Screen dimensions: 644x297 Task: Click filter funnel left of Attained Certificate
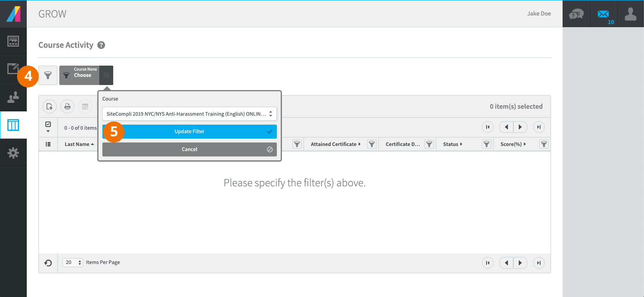pyautogui.click(x=297, y=144)
